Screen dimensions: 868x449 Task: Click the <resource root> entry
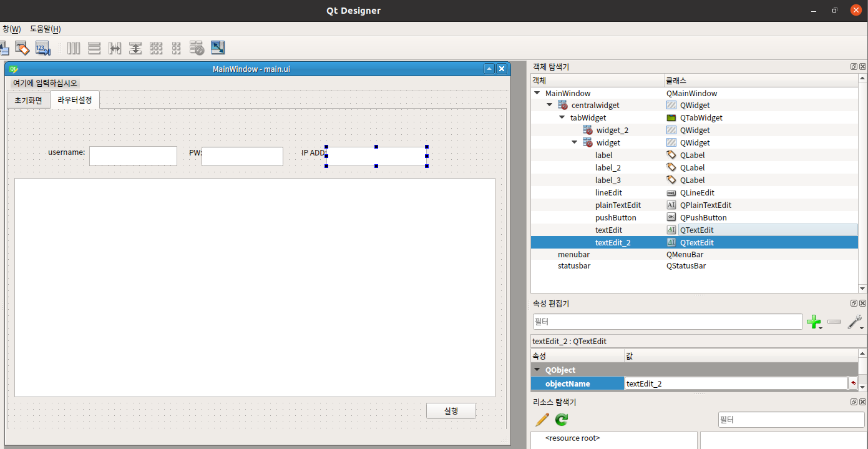tap(572, 438)
